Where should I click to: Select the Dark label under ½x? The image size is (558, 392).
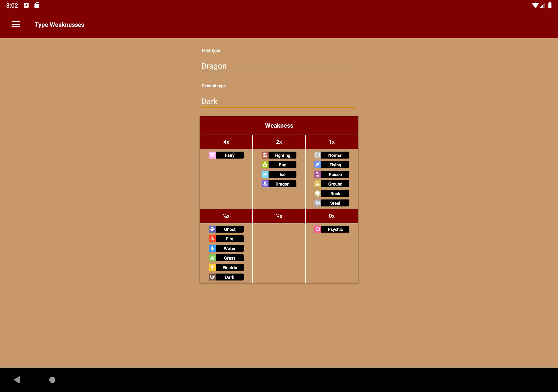[x=230, y=277]
